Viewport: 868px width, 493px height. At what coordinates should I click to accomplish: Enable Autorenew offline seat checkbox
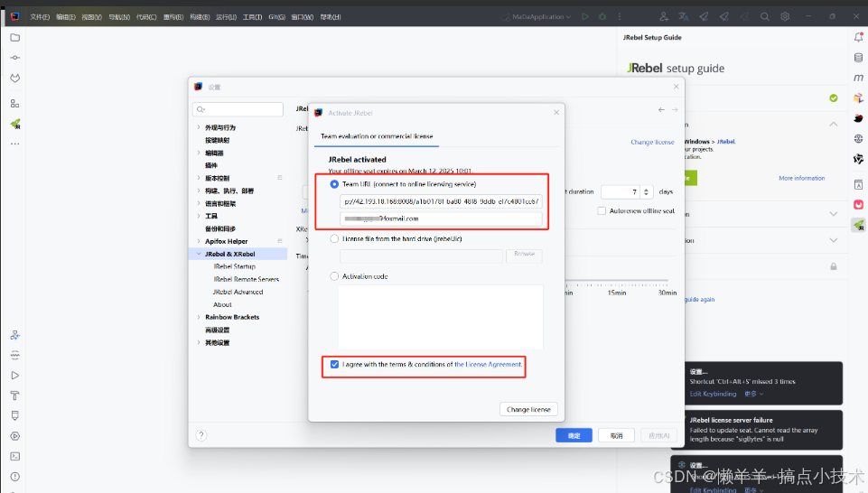point(602,210)
